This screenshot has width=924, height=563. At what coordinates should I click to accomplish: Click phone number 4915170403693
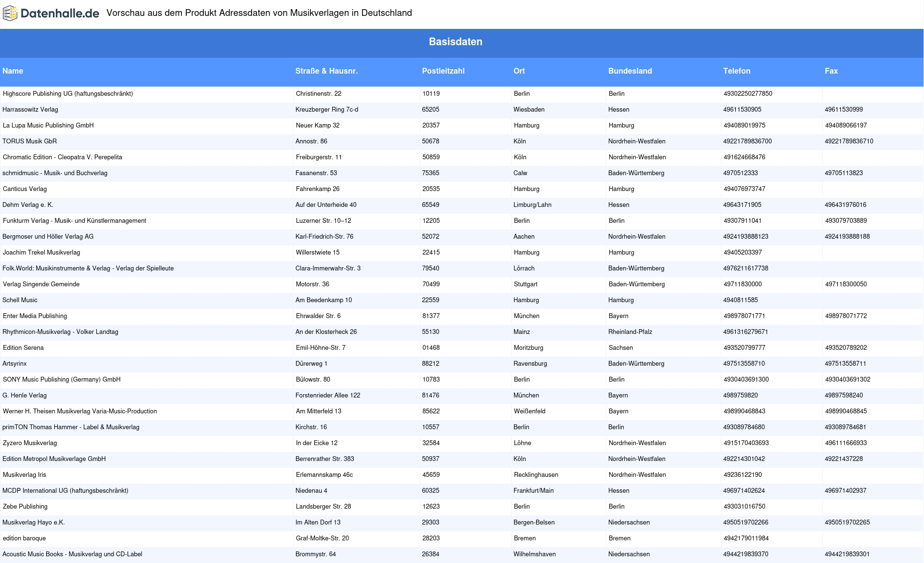(746, 443)
